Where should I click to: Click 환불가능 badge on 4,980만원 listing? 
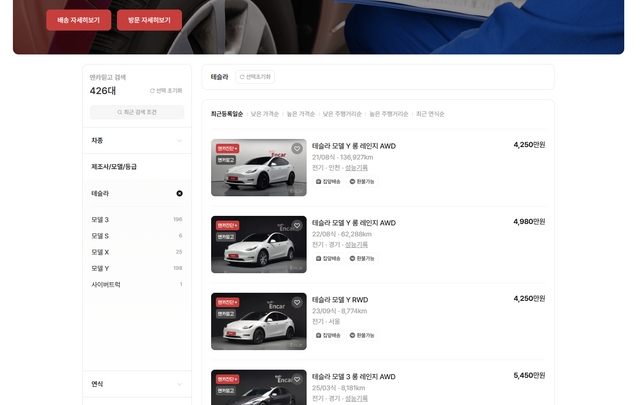click(362, 258)
